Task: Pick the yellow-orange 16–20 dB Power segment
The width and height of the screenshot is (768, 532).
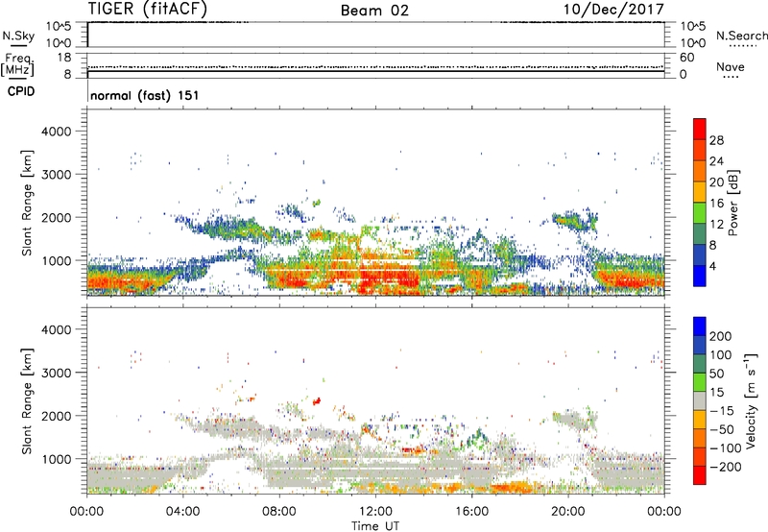Action: click(x=700, y=191)
